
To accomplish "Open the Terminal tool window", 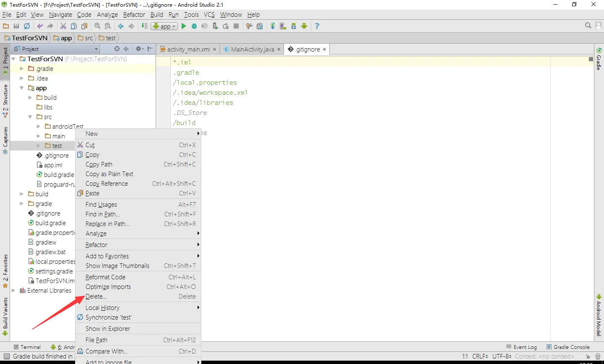I will 27,347.
